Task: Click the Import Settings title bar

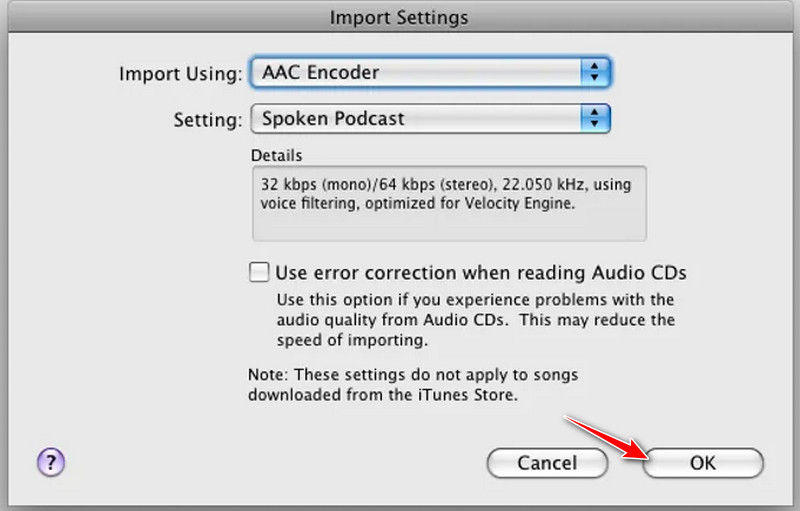Action: click(x=400, y=18)
